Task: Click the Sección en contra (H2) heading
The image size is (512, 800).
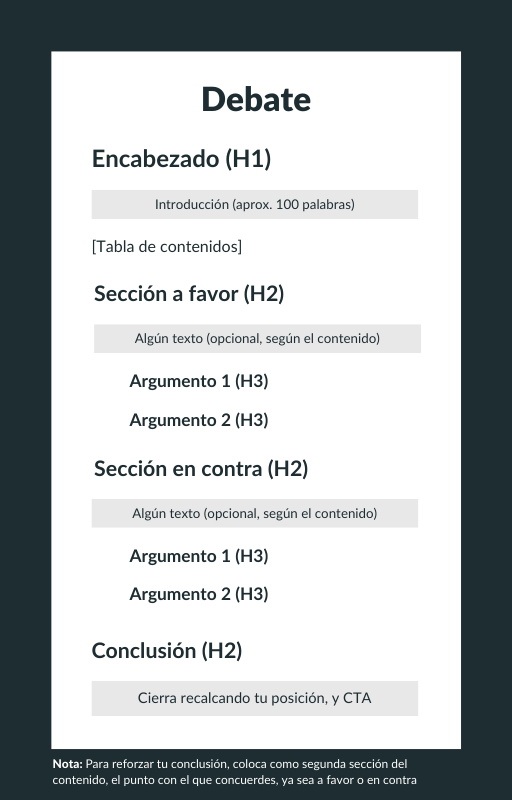Action: pos(201,469)
